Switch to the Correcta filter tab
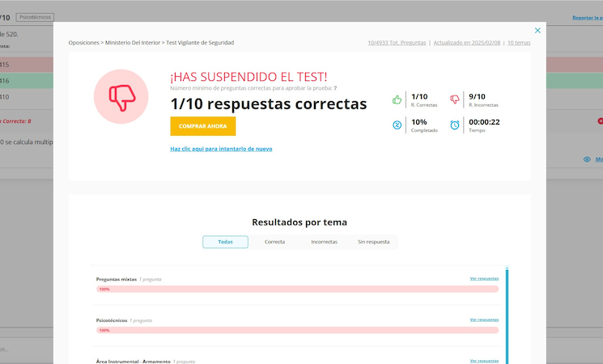This screenshot has width=603, height=364. click(274, 242)
